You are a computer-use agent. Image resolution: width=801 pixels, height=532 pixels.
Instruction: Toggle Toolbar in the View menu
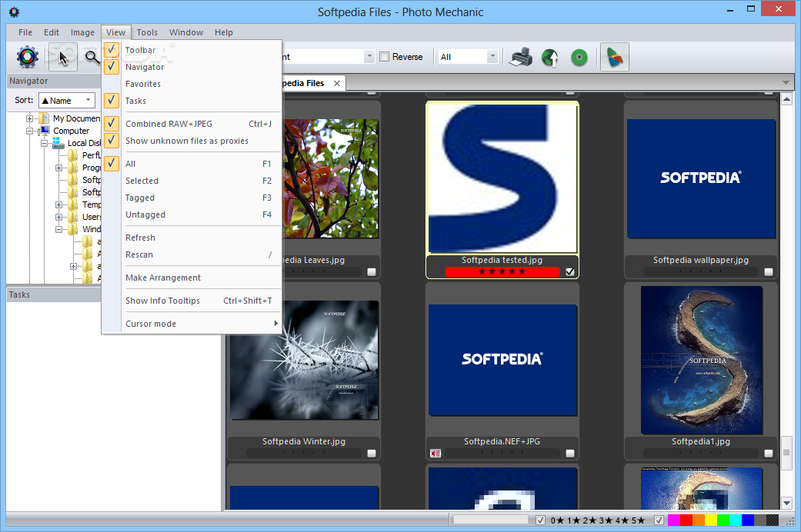click(x=192, y=50)
